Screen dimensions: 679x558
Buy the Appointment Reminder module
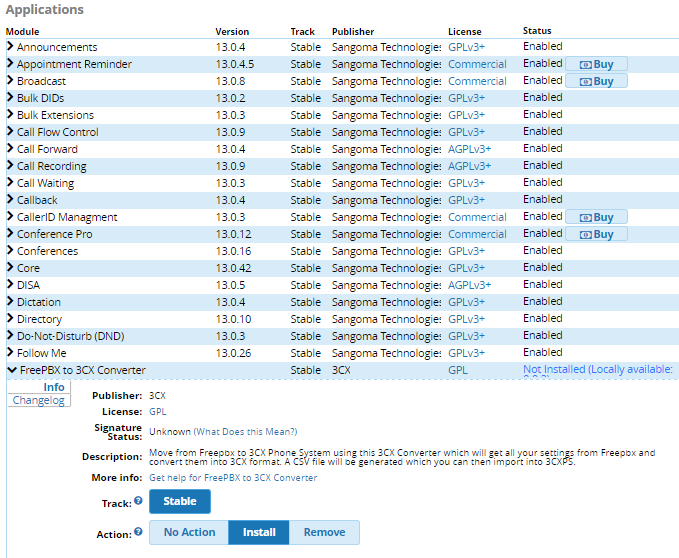click(x=596, y=64)
